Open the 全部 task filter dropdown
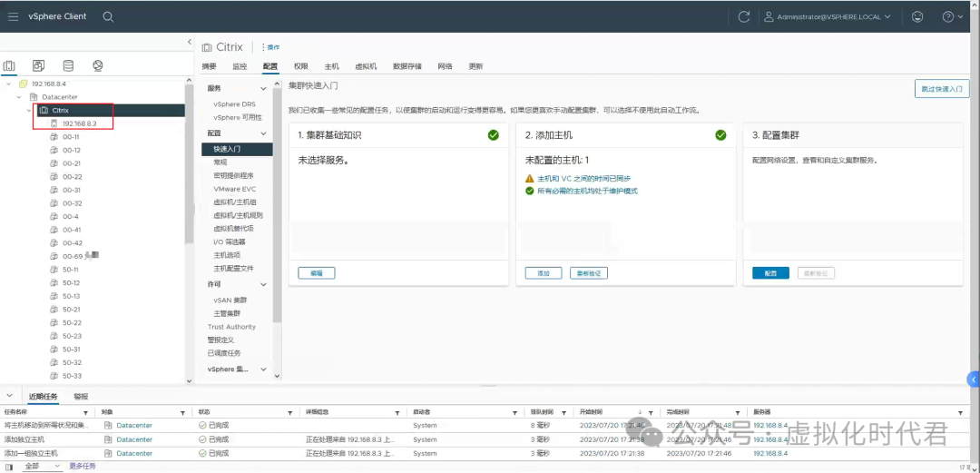Screen dimensions: 980x473 click(41, 466)
